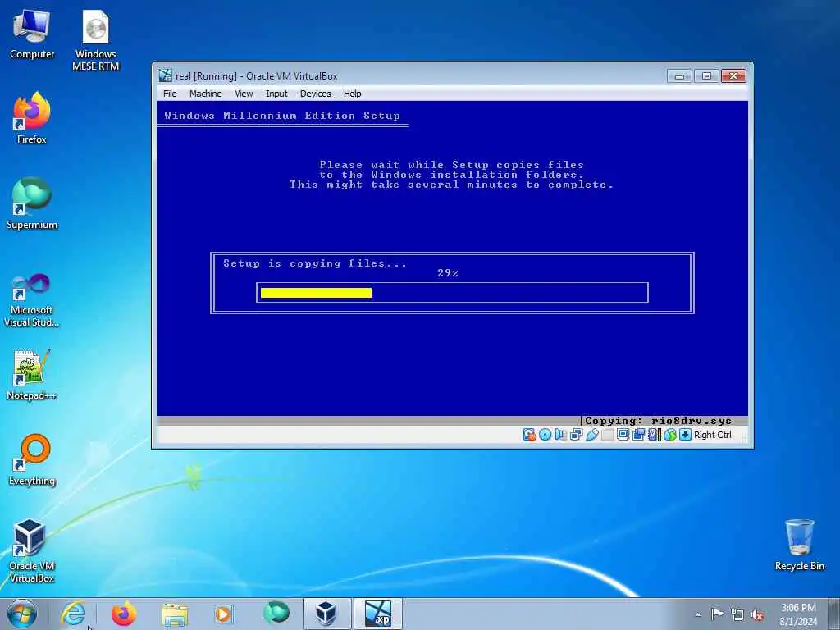
Task: Select the Computer desktop icon
Action: [x=32, y=34]
